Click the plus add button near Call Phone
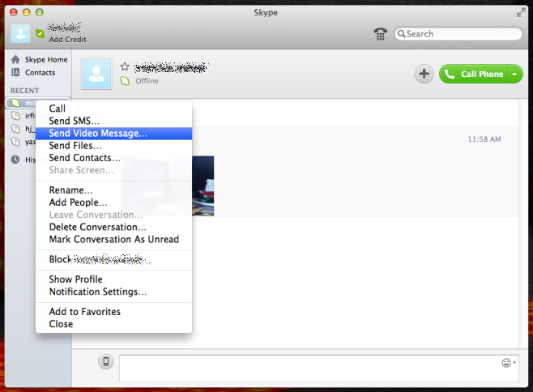This screenshot has height=392, width=533. [424, 74]
